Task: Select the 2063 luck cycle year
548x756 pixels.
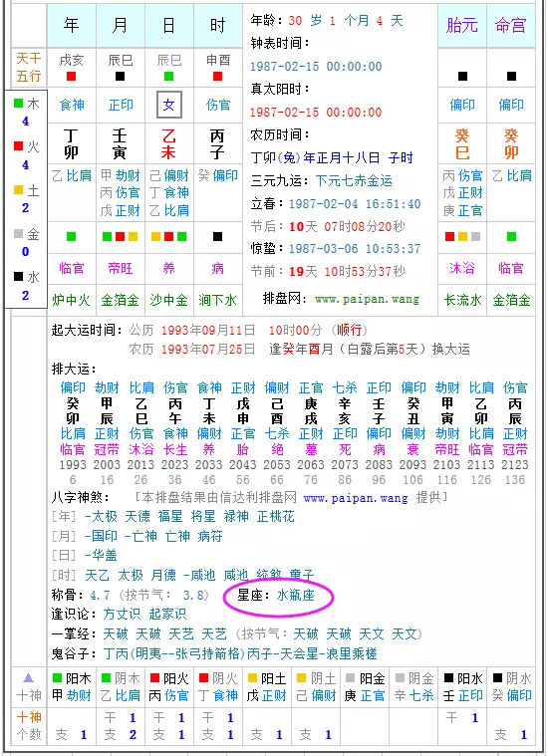Action: tap(311, 465)
